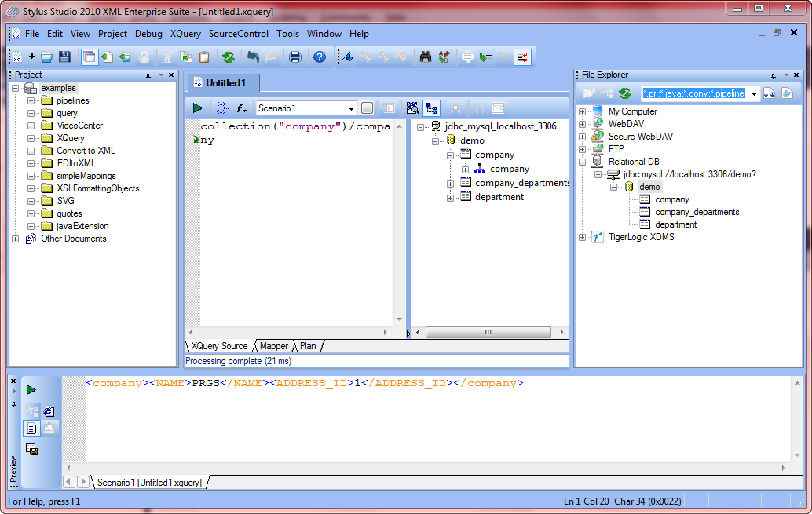The height and width of the screenshot is (514, 812).
Task: Click the Replace A-to-B toolbar icon
Action: point(444,57)
